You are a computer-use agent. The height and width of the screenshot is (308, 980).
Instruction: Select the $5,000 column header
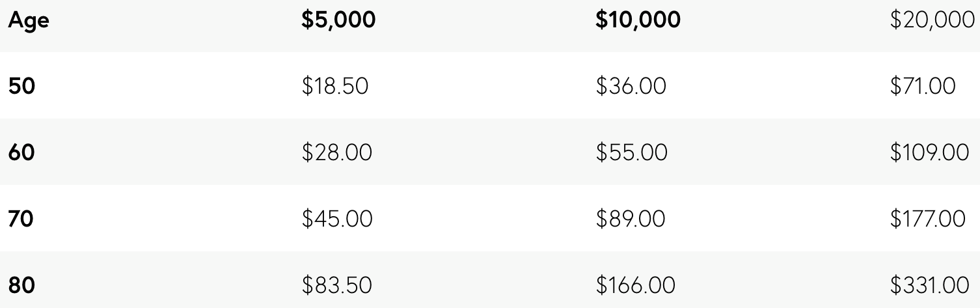[x=338, y=20]
